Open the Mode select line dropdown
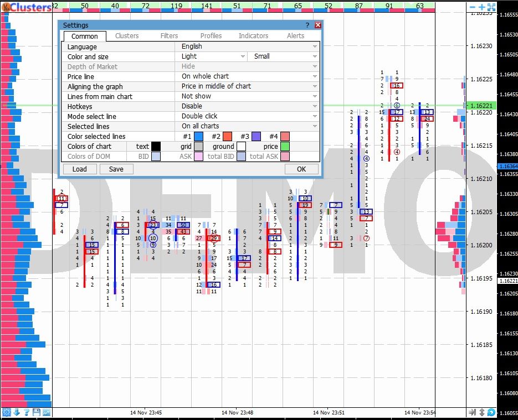Viewport: 518px width, 420px height. click(248, 116)
